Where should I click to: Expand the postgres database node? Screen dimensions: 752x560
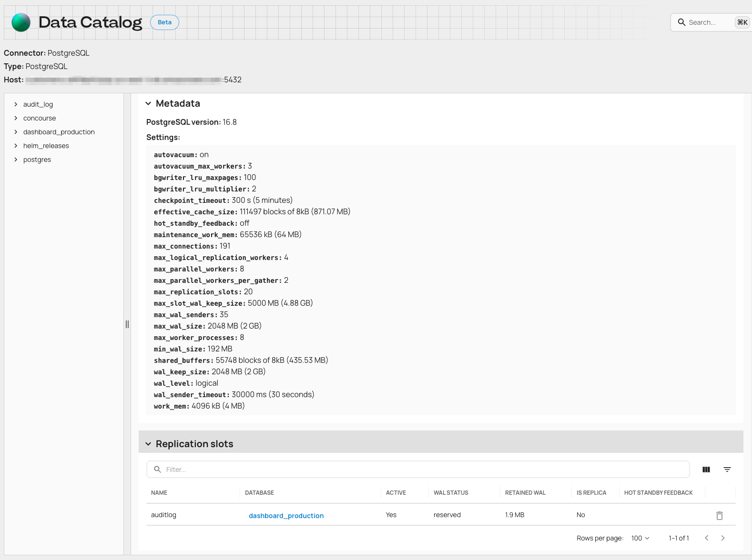point(16,160)
